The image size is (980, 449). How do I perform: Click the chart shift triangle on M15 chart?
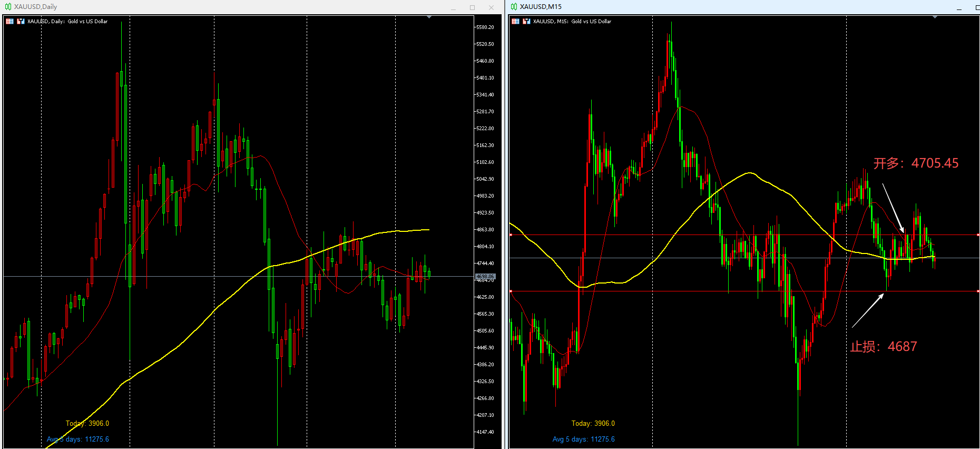point(935,17)
